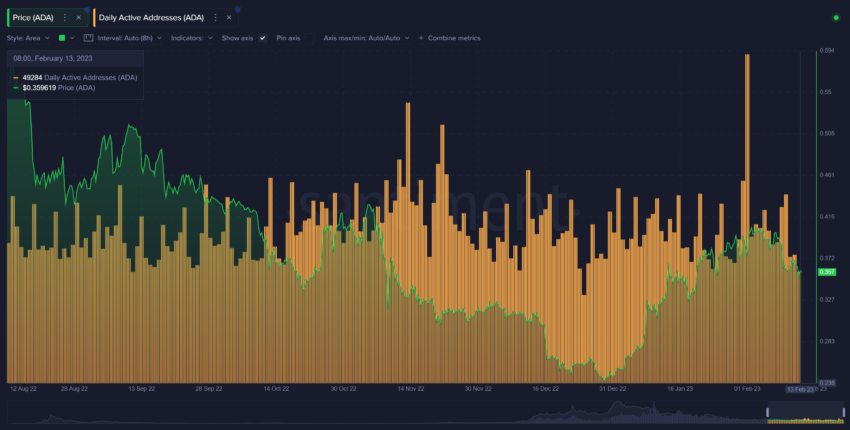
Task: Remove the Daily Active Addresses metric tab
Action: point(228,18)
